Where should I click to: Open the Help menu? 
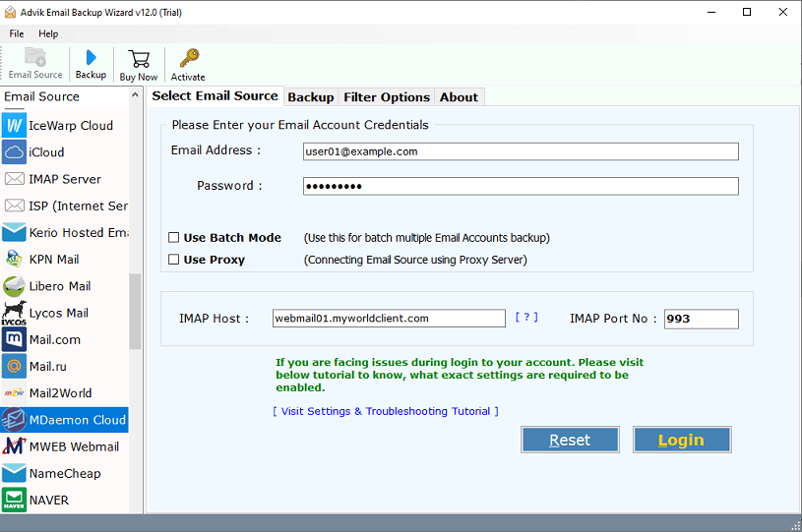48,33
